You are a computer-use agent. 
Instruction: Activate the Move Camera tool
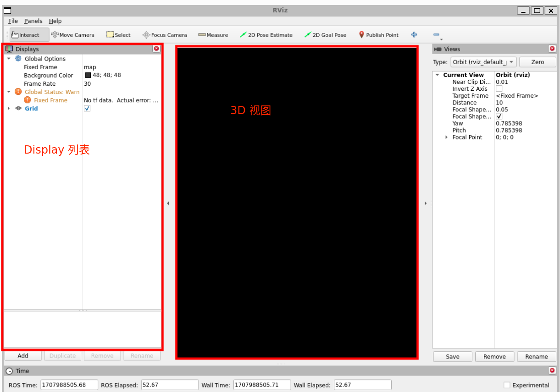click(73, 35)
